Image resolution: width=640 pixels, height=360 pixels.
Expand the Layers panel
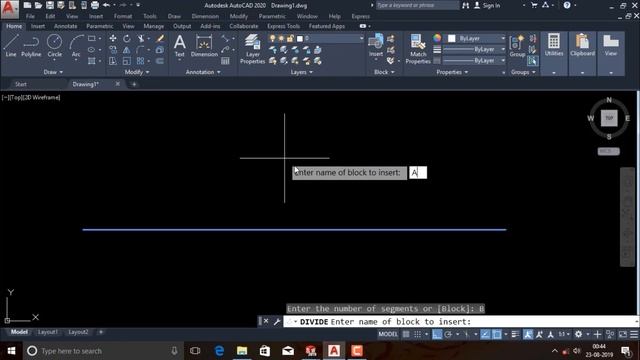(x=302, y=72)
